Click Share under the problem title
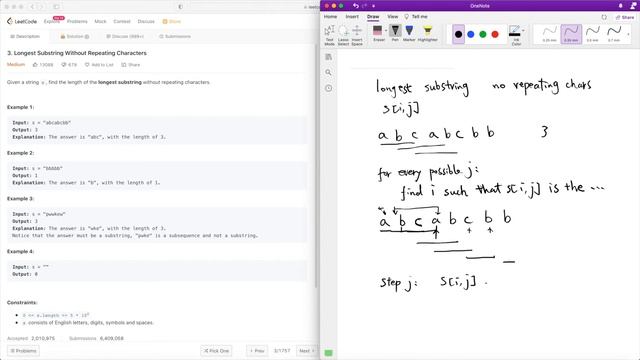This screenshot has width=640, height=360. (131, 64)
